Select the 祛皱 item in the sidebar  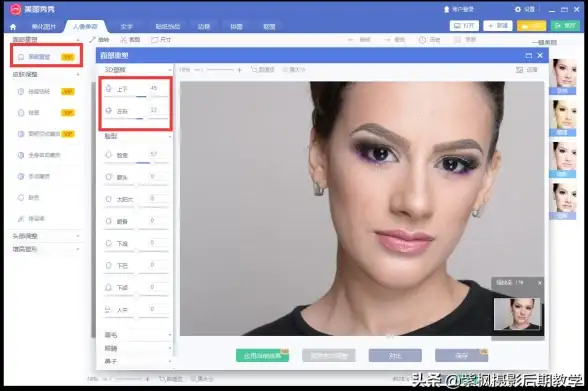pos(47,112)
